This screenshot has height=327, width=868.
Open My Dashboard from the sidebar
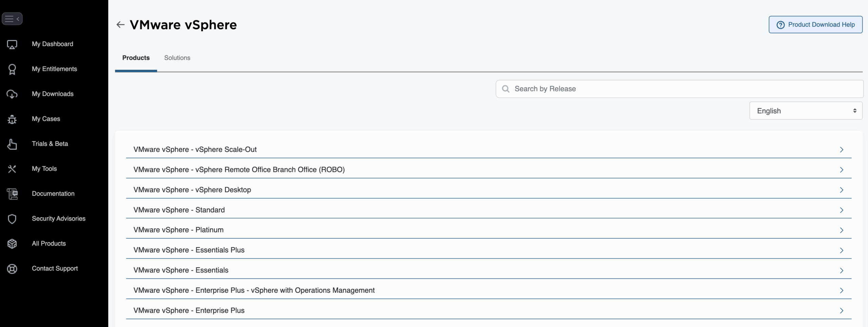tap(52, 44)
